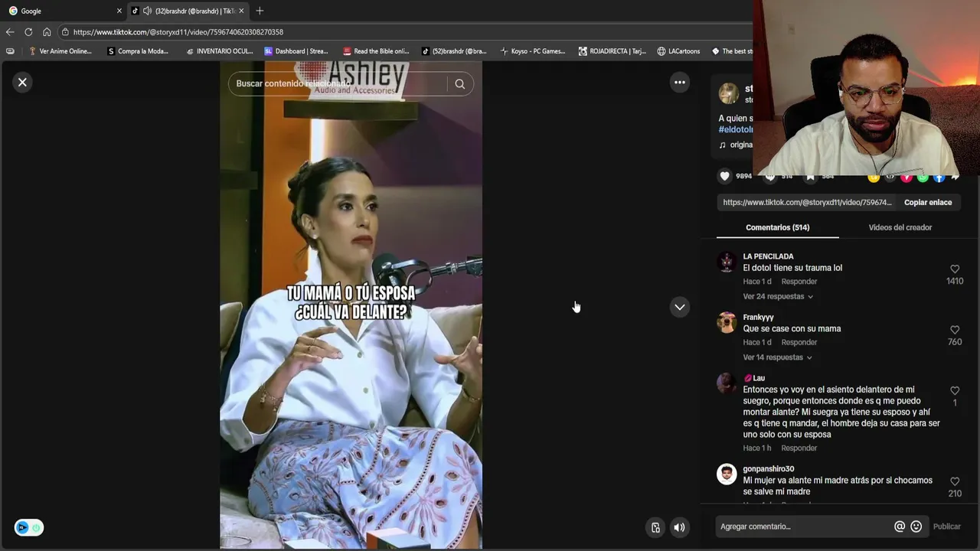980x551 pixels.
Task: Share to Facebook icon
Action: click(939, 177)
